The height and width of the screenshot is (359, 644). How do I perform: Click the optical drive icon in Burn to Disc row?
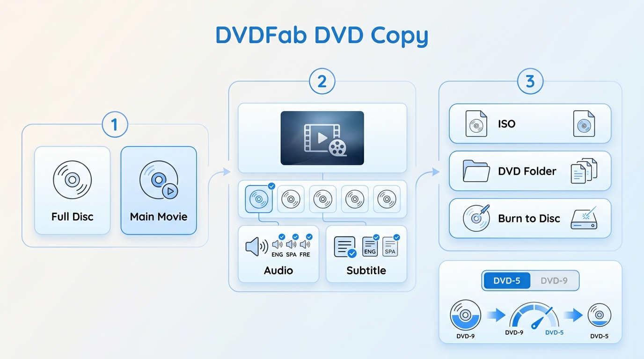coord(584,218)
